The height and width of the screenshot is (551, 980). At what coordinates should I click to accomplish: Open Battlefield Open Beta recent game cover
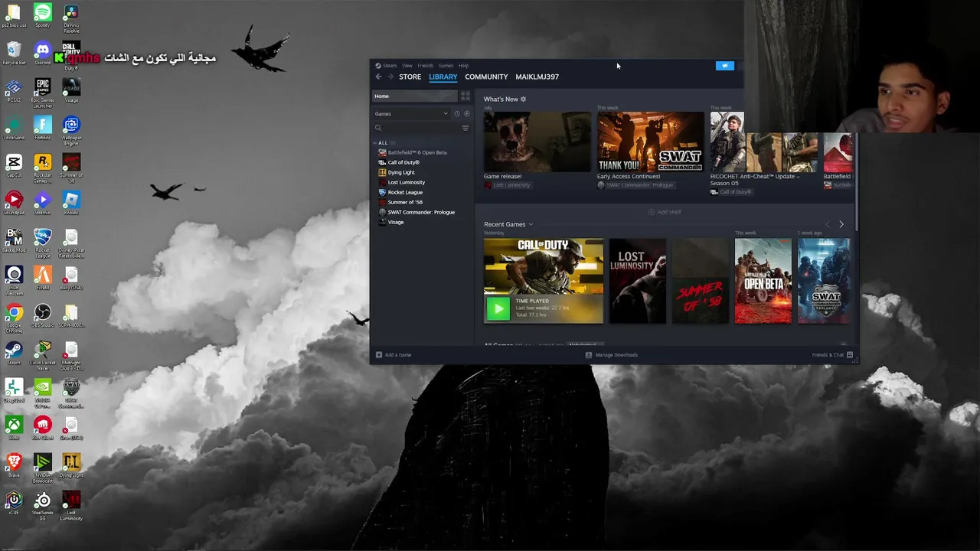coord(763,281)
